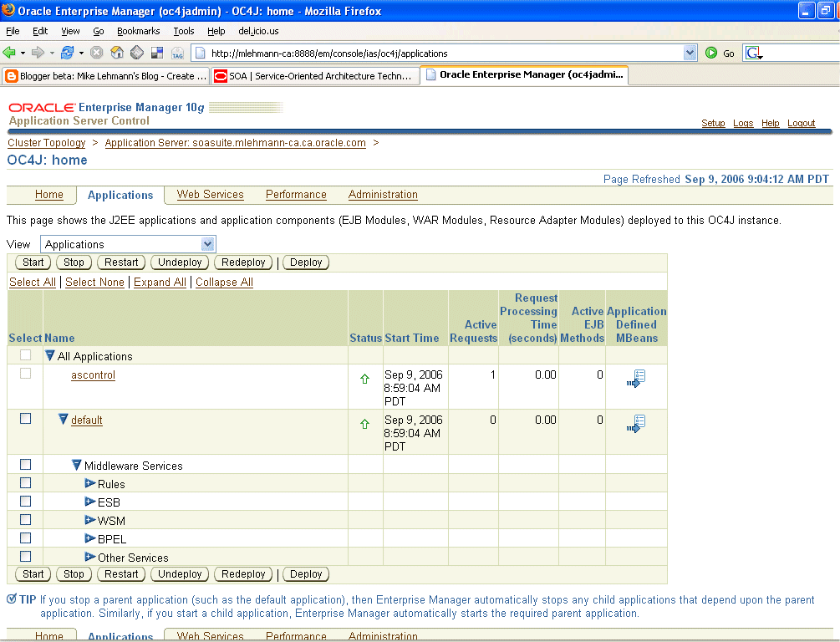
Task: Open the File menu
Action: (13, 31)
